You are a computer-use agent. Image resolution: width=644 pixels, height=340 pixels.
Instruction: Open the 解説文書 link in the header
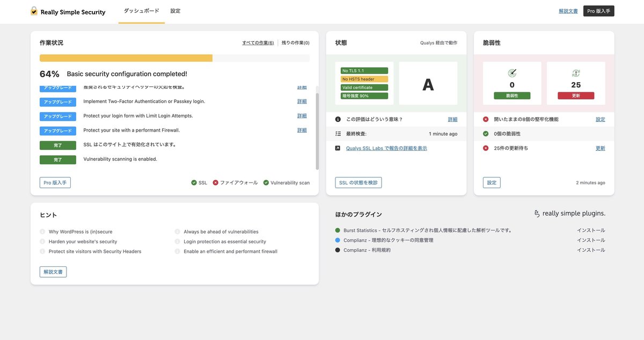coord(568,11)
